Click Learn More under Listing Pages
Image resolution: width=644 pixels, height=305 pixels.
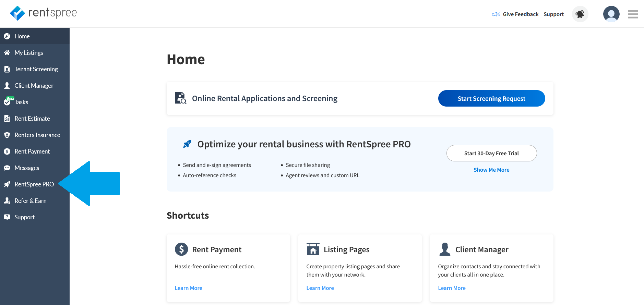click(x=320, y=288)
